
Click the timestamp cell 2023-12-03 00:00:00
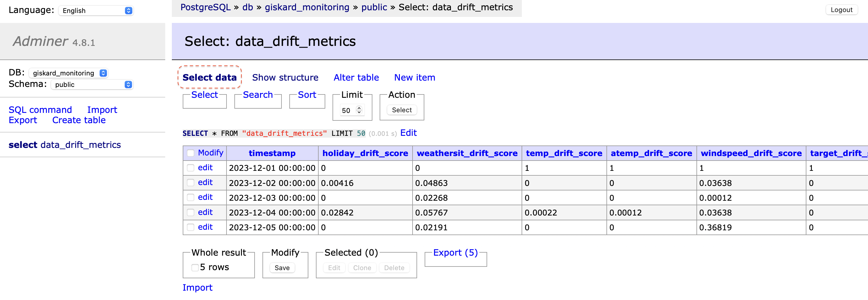pyautogui.click(x=272, y=198)
